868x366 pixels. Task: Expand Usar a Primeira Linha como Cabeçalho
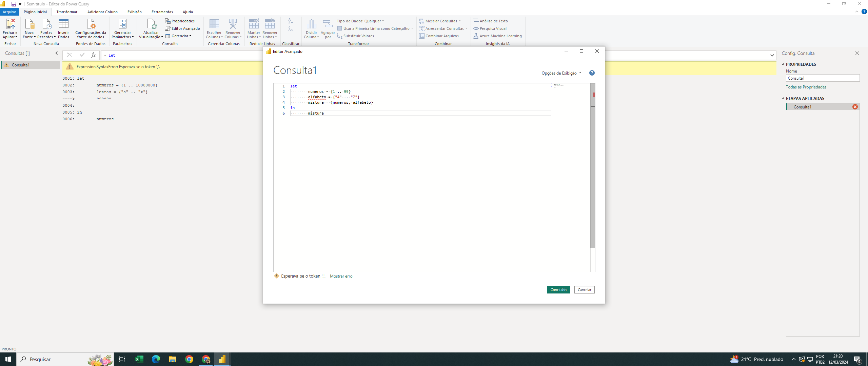click(x=412, y=28)
